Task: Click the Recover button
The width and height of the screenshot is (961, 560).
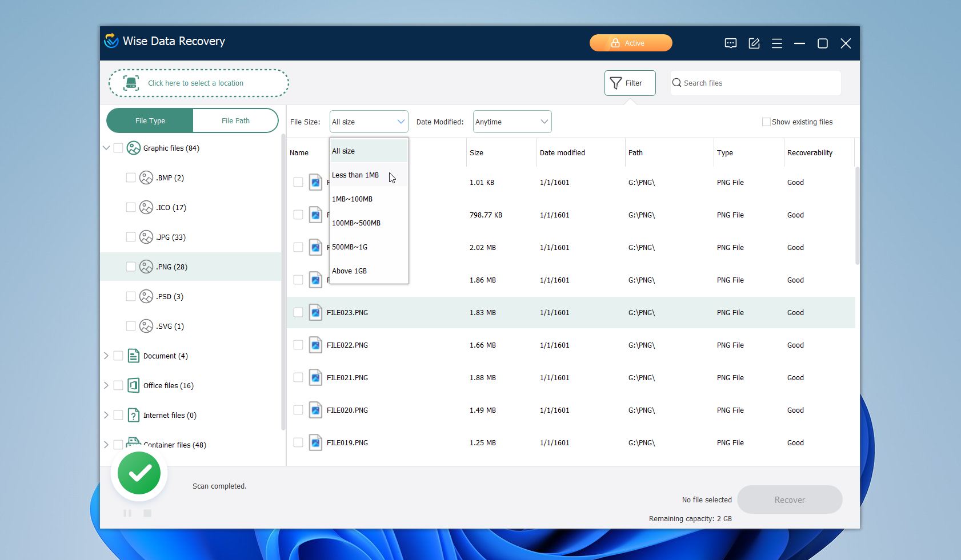Action: click(x=789, y=499)
